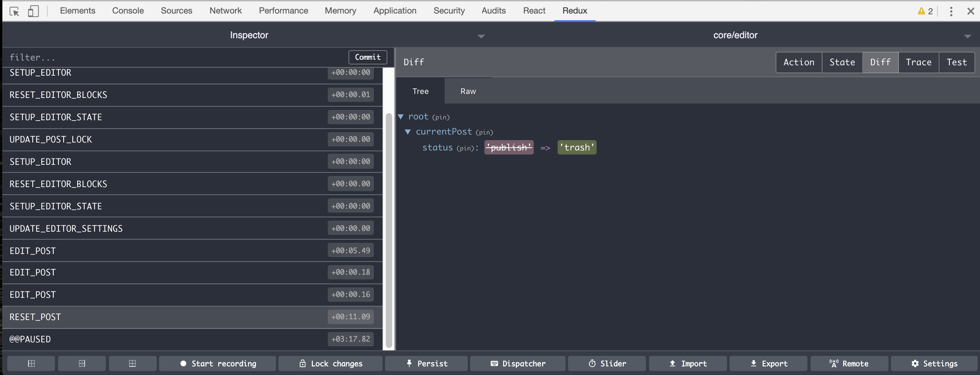Select RESET_EDITOR_BLOCKS action at +00:00.01
Screen dimensions: 980x375
click(192, 95)
